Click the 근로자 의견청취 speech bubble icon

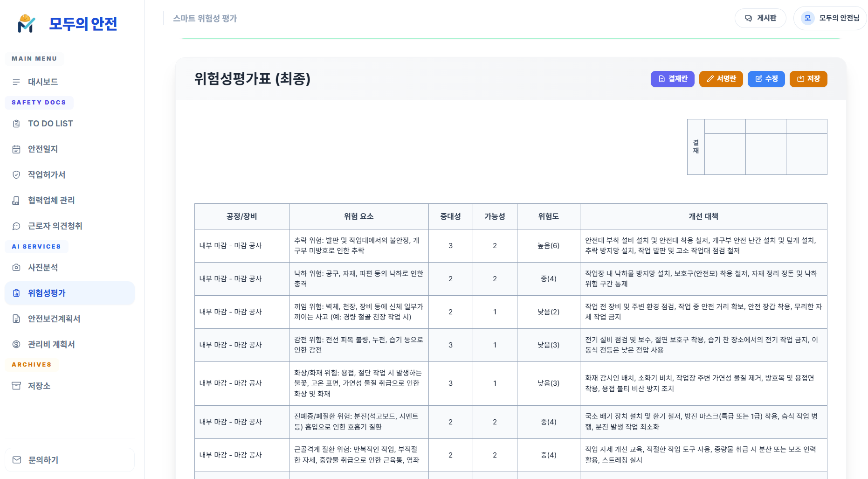click(x=16, y=226)
